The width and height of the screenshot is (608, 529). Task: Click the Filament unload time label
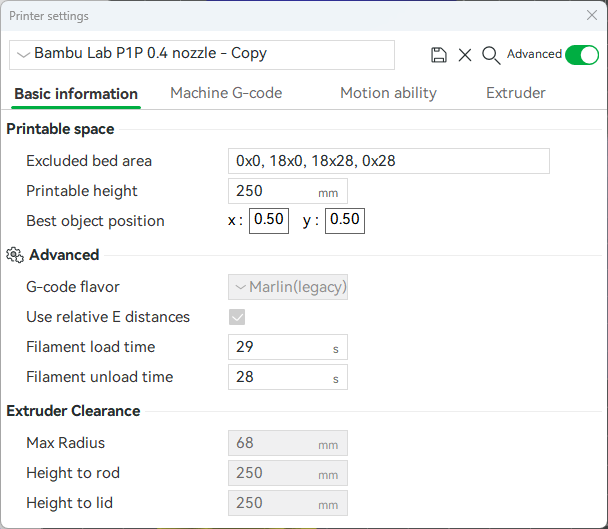pos(100,377)
